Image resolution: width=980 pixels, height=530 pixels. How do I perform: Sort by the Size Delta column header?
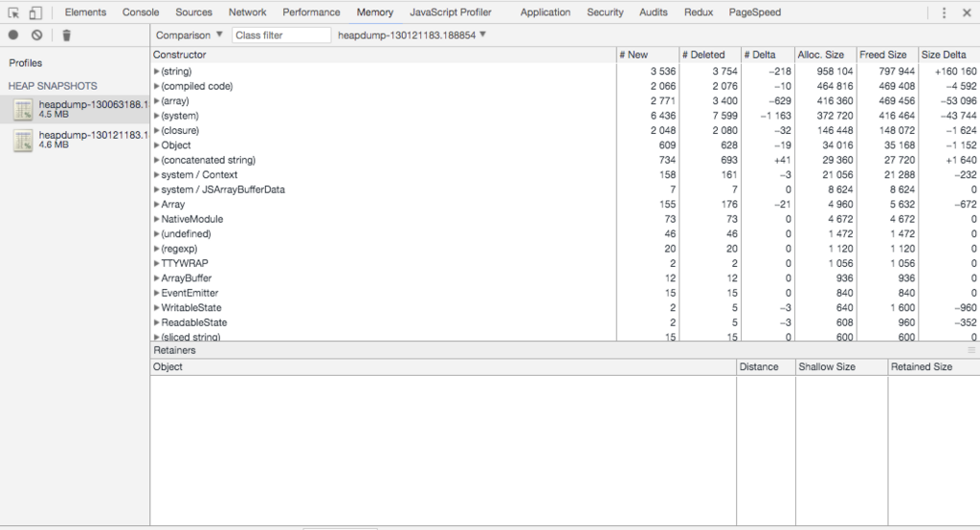[x=949, y=55]
